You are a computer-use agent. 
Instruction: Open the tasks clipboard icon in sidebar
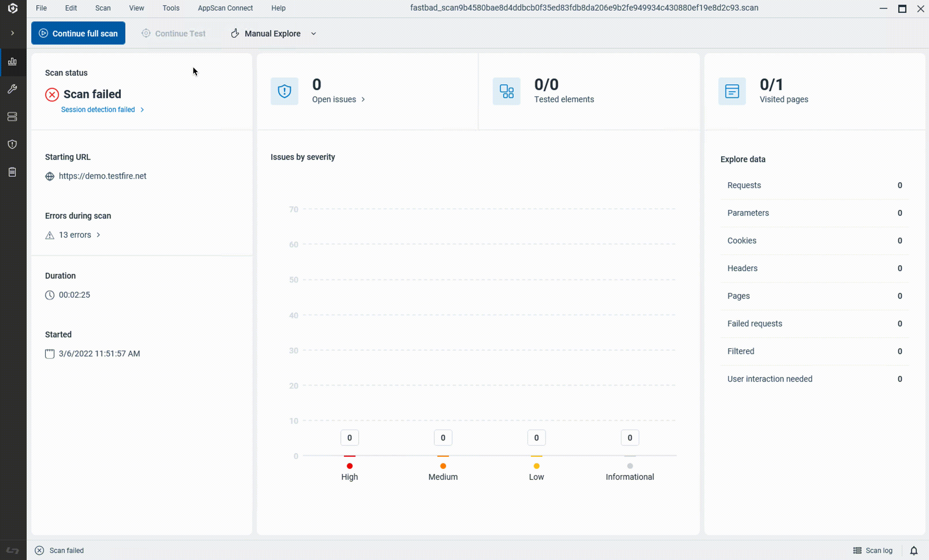(x=12, y=172)
